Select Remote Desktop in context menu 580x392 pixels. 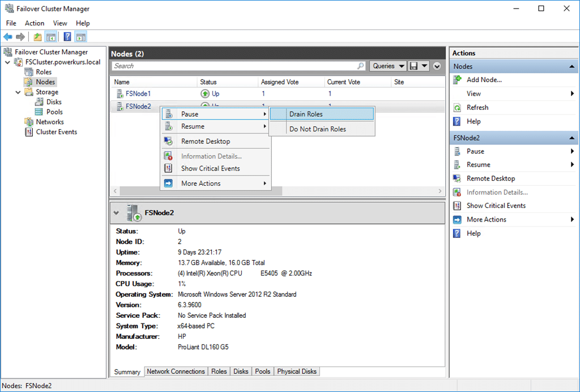tap(215, 141)
